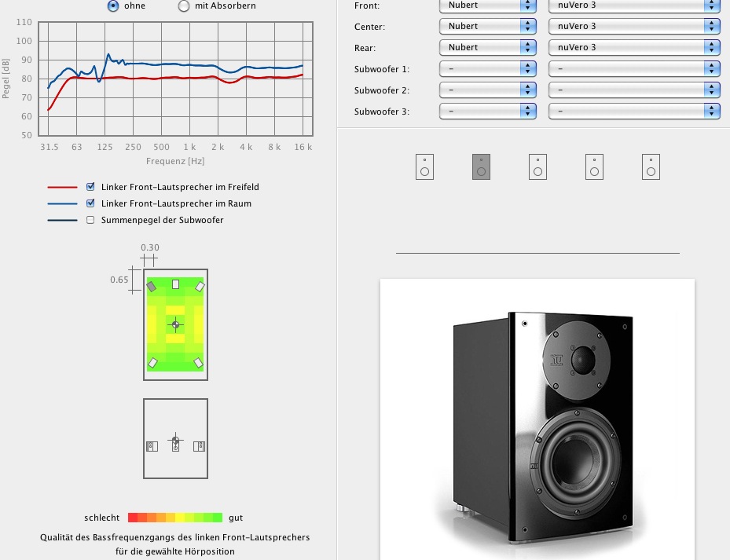
Task: Click the listening position crosshair in the top view
Action: (176, 324)
